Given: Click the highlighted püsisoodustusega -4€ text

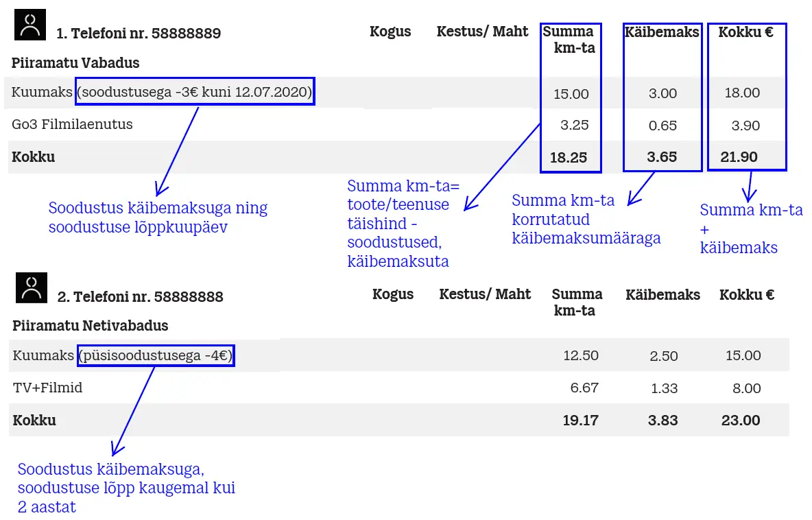Looking at the screenshot, I should [x=156, y=355].
